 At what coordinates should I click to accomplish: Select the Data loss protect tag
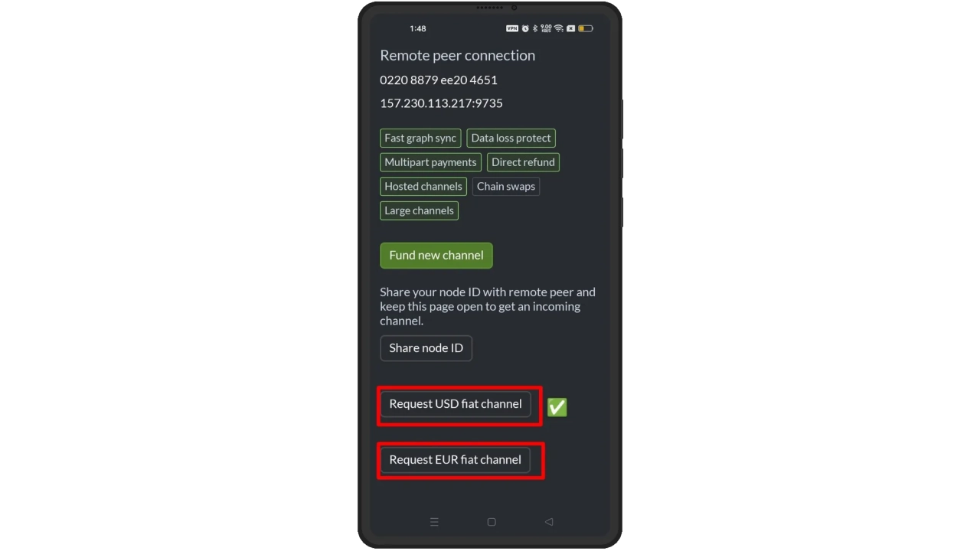[511, 139]
